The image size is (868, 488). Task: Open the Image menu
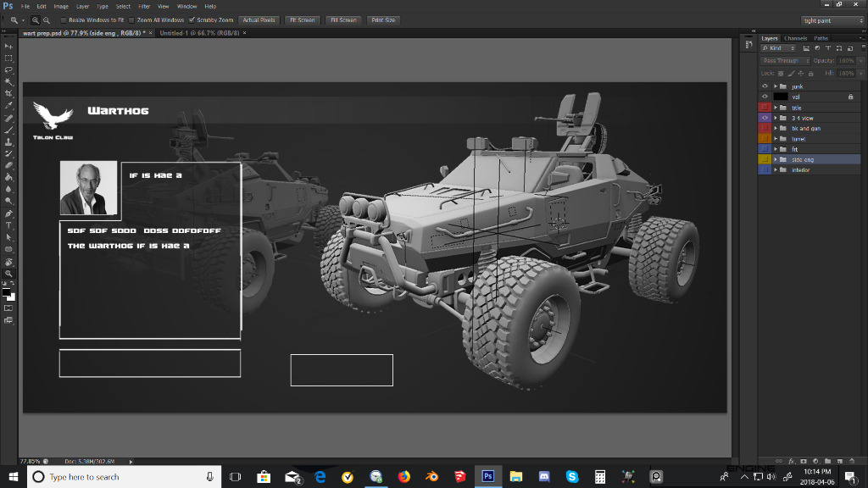(x=61, y=7)
